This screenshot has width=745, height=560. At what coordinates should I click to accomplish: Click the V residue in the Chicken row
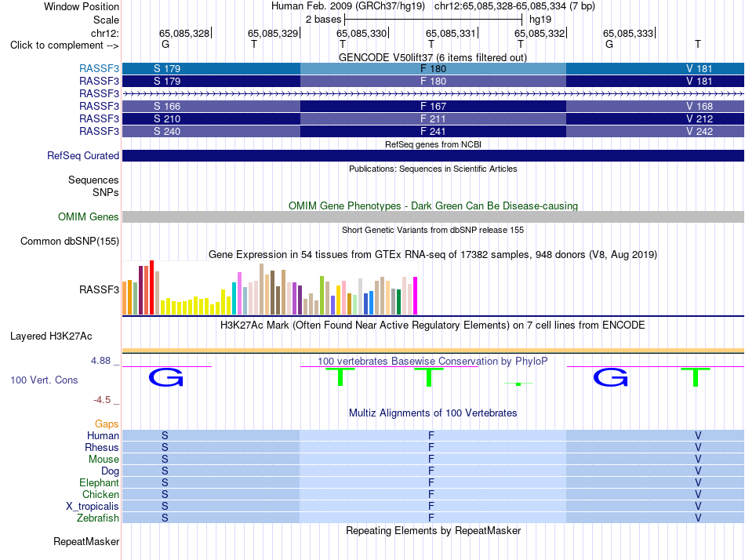coord(698,494)
